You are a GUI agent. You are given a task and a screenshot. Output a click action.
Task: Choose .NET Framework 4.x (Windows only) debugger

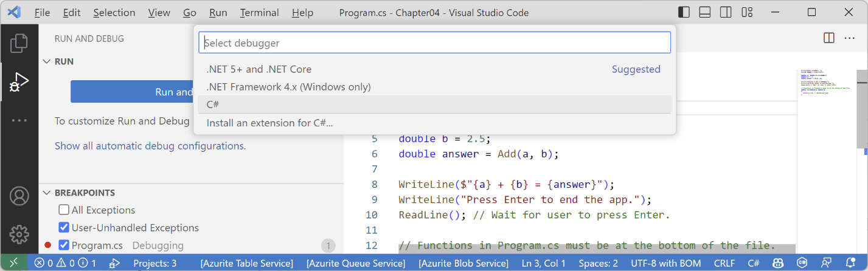tap(434, 87)
